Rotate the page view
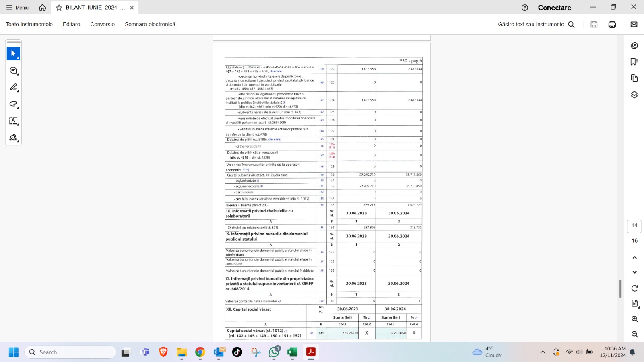Screen dimensions: 644x362 point(635,288)
